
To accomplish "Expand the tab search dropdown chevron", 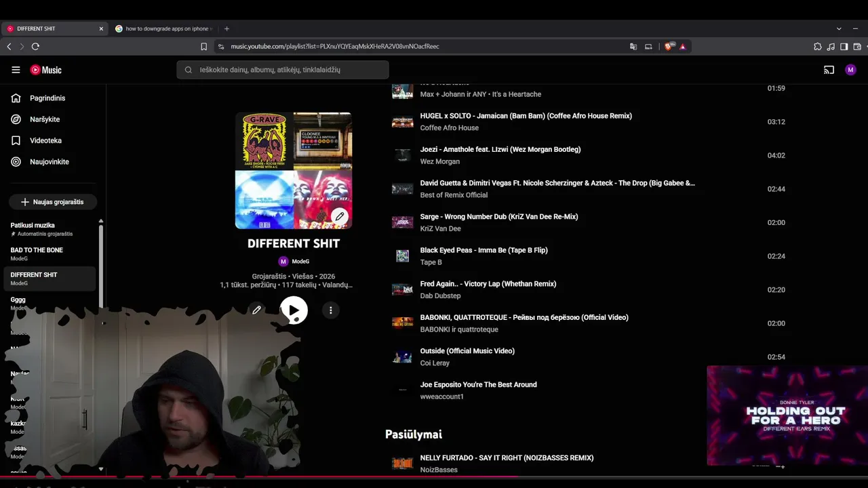I will [x=839, y=28].
